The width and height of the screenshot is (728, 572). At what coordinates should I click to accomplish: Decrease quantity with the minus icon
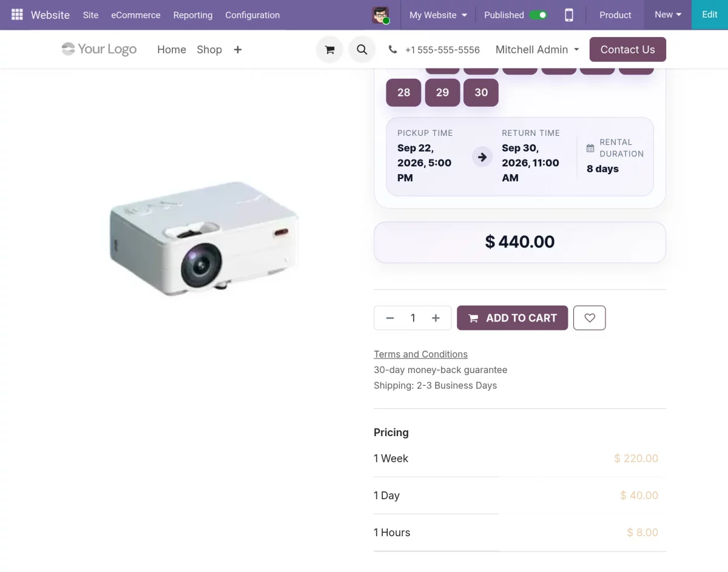(x=390, y=318)
